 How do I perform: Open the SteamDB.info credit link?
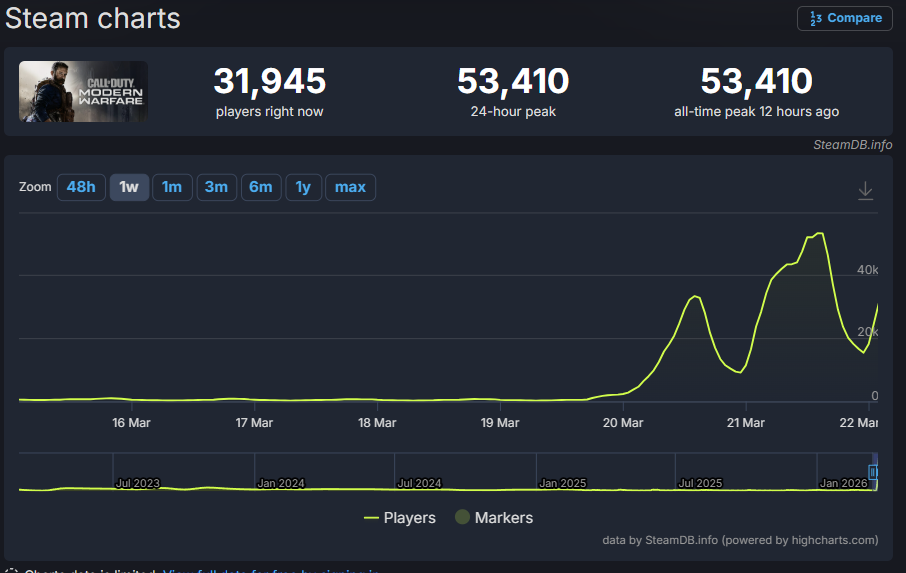[852, 145]
